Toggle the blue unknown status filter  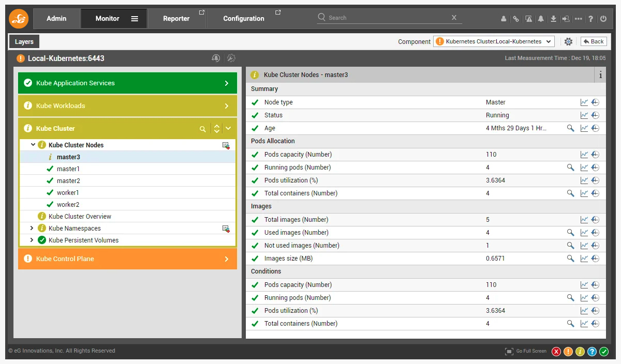tap(592, 352)
